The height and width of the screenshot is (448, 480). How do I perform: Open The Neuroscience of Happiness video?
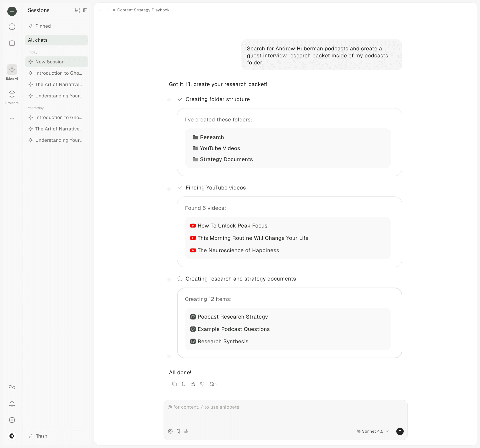(235, 251)
